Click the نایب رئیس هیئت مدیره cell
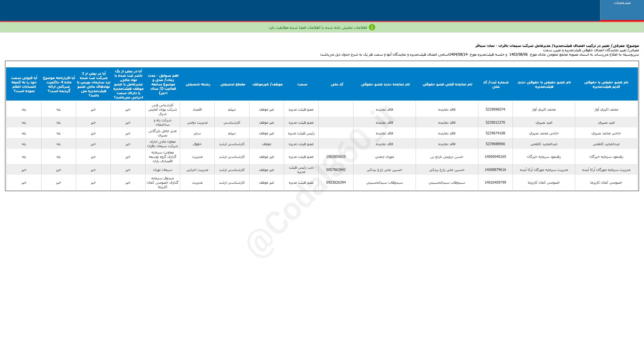This screenshot has height=362, width=644. 301,170
